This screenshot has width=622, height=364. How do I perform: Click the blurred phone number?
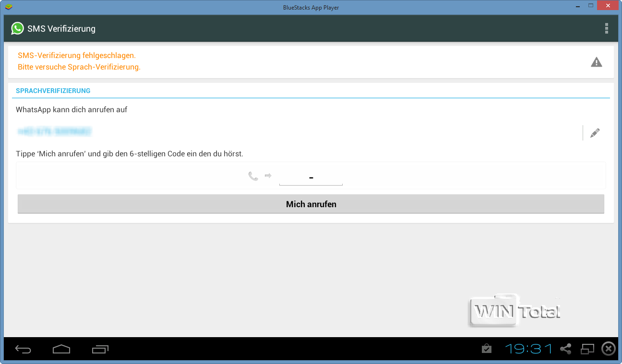(54, 131)
